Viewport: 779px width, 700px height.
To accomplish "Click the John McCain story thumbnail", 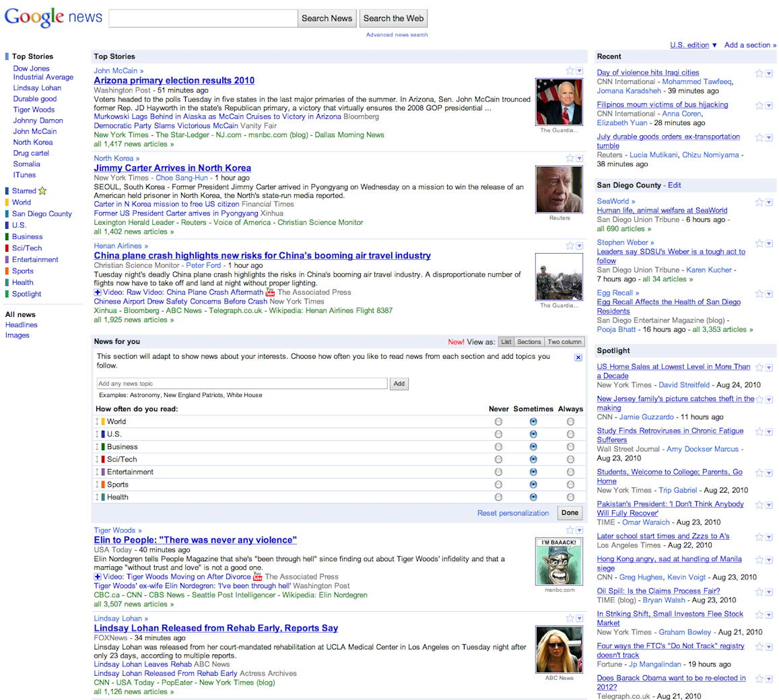I will pyautogui.click(x=559, y=102).
